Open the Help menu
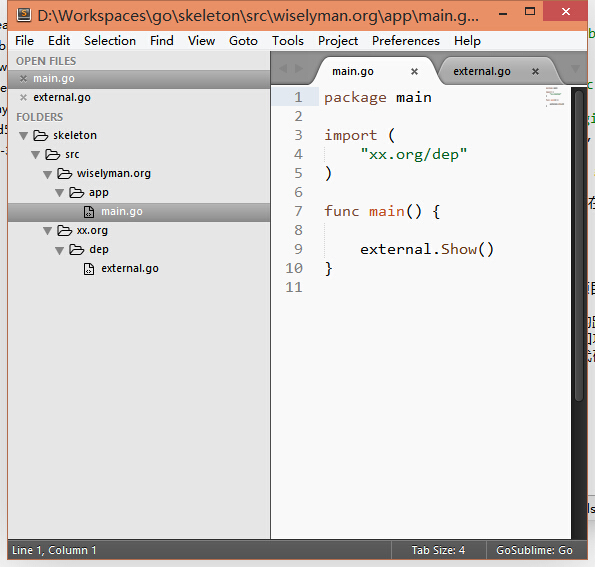The width and height of the screenshot is (595, 567). point(467,41)
